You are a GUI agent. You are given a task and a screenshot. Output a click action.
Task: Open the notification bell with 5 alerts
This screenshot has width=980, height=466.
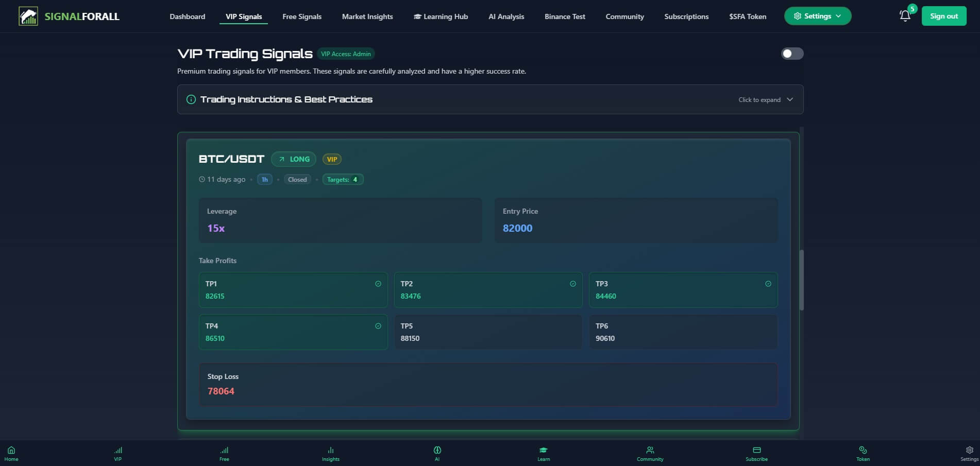click(905, 15)
